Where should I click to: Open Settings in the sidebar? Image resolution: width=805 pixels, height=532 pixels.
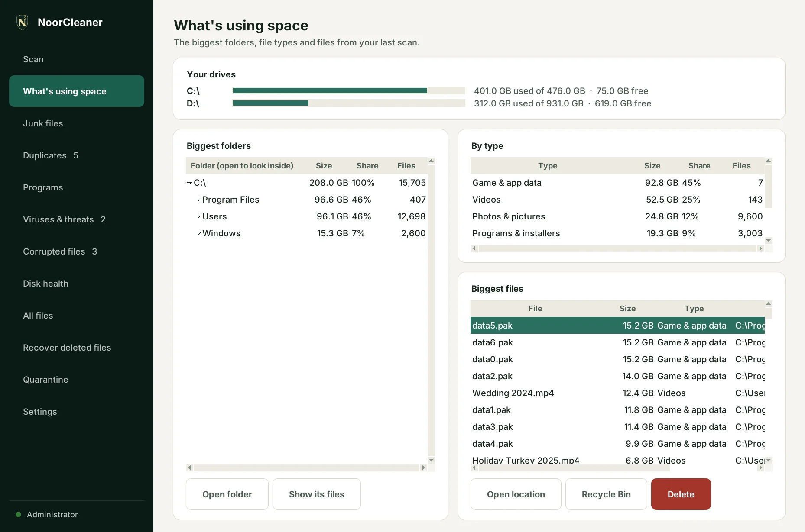pos(77,412)
